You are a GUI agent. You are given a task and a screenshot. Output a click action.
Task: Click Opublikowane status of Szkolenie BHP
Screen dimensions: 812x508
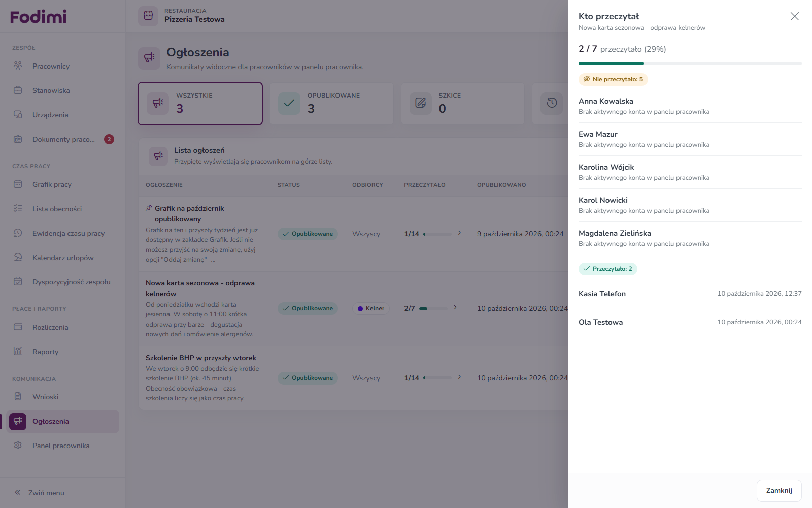click(x=308, y=378)
